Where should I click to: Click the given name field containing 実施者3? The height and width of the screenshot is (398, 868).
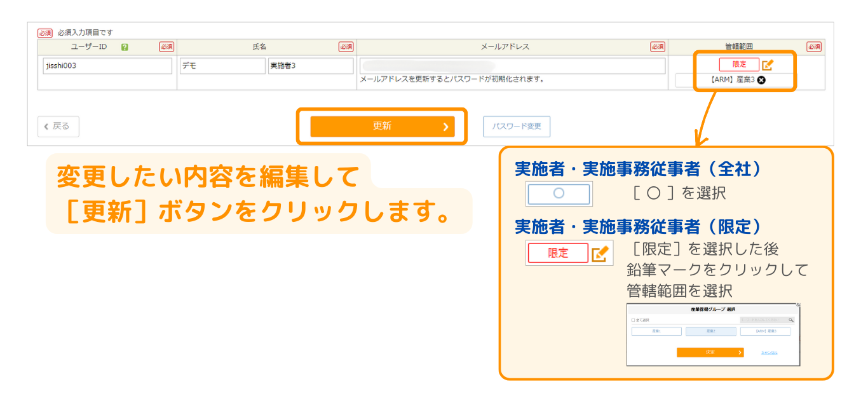(x=310, y=66)
